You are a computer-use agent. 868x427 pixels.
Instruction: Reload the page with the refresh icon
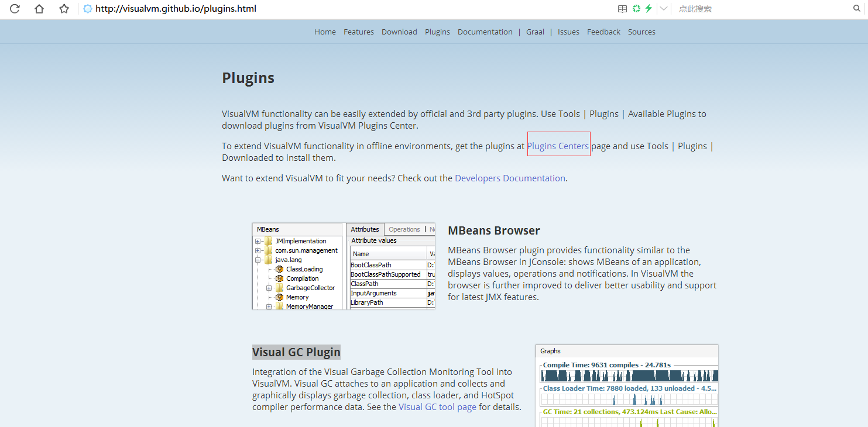pos(15,9)
